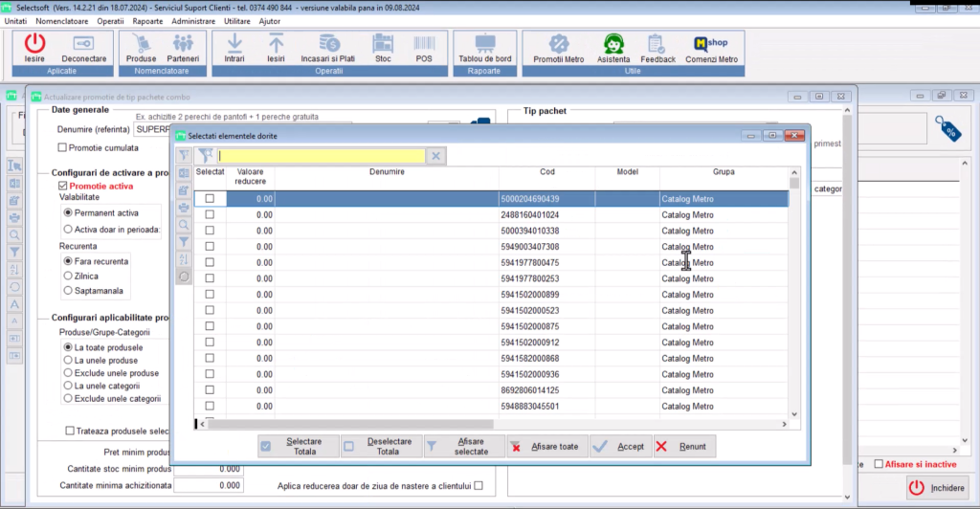Open Incasari si Plati
980x509 pixels.
pyautogui.click(x=328, y=45)
